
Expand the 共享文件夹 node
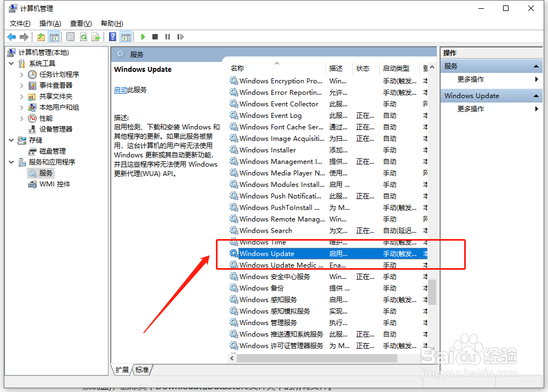[x=22, y=96]
